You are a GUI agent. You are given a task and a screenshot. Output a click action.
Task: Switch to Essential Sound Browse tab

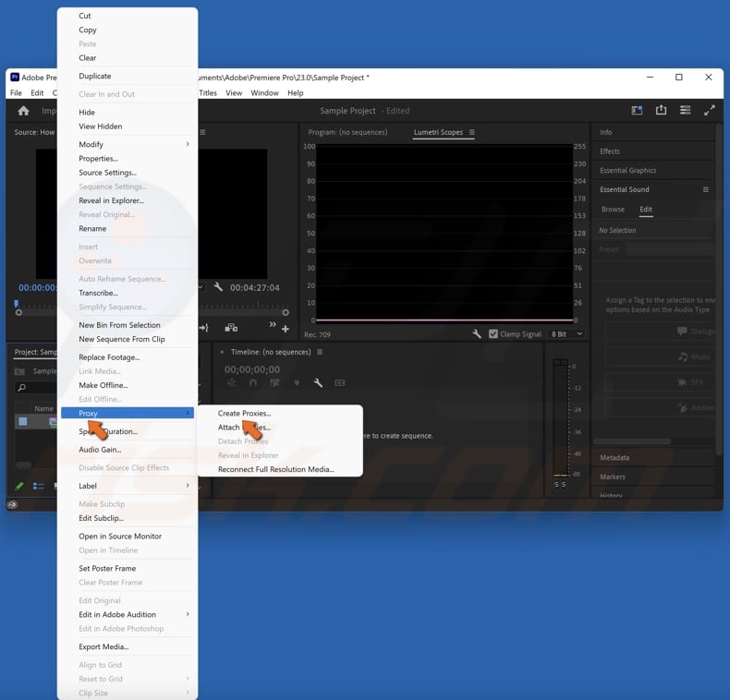click(x=613, y=210)
